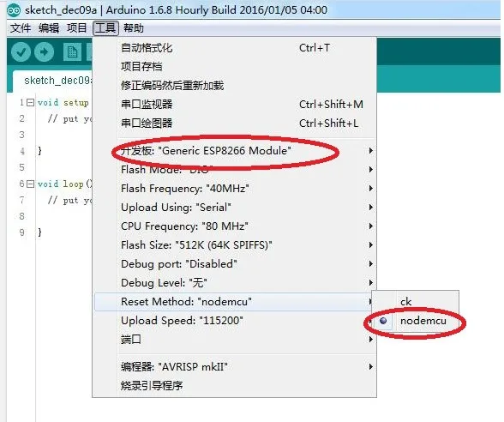Choose 烧录引导程序 burn bootloader entry
Image resolution: width=504 pixels, height=422 pixels.
point(235,386)
